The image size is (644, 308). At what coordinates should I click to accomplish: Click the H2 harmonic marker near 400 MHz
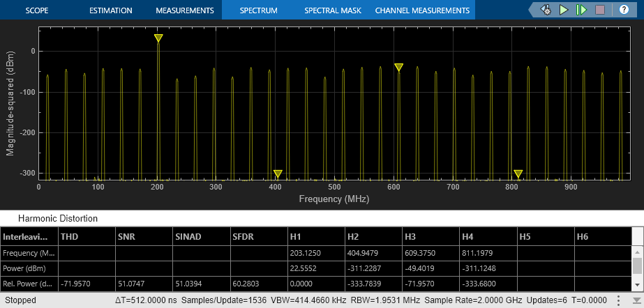pyautogui.click(x=278, y=174)
